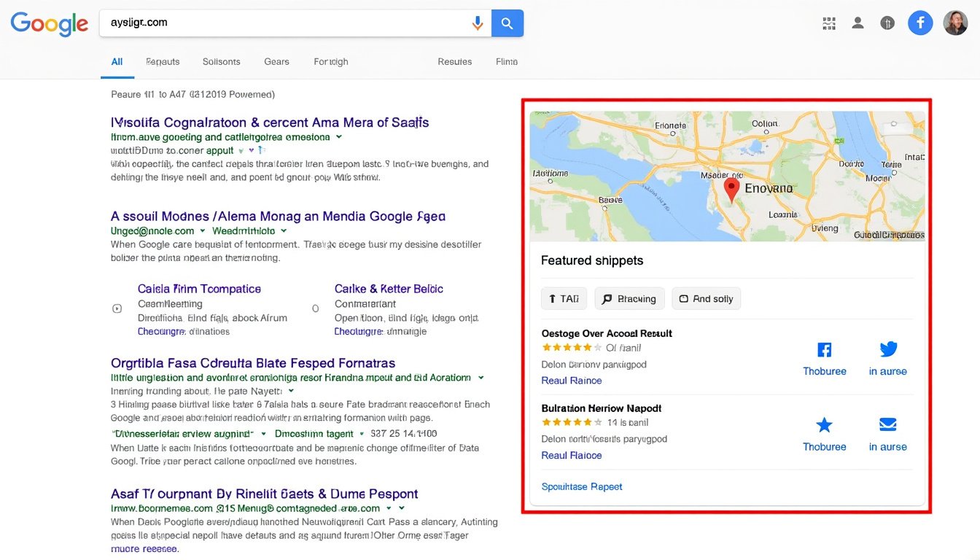Switch to the Gears tab

(276, 62)
